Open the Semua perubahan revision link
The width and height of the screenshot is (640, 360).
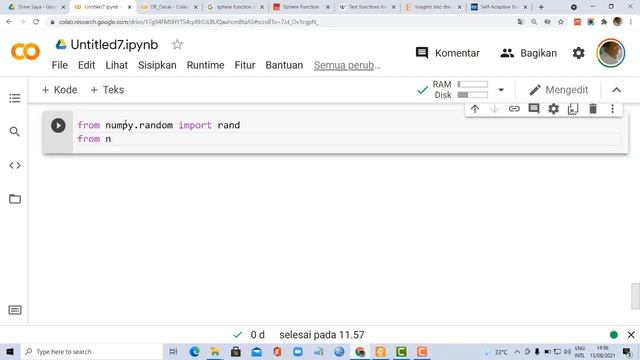click(x=347, y=65)
